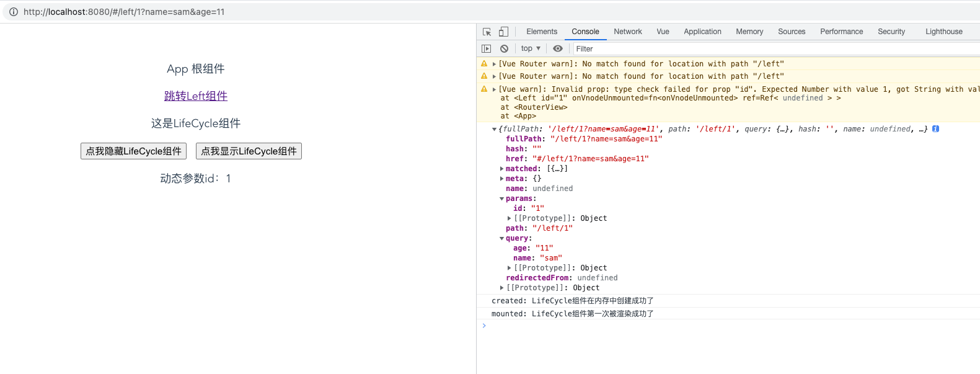Click the 动态参数id：1 text
Screen dimensions: 980x374
[196, 179]
